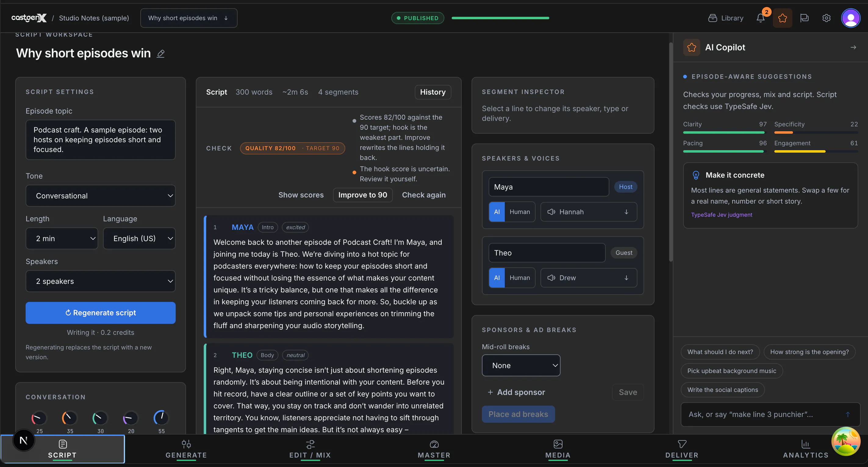The width and height of the screenshot is (868, 467).
Task: Click the round N badge icon
Action: pyautogui.click(x=23, y=440)
